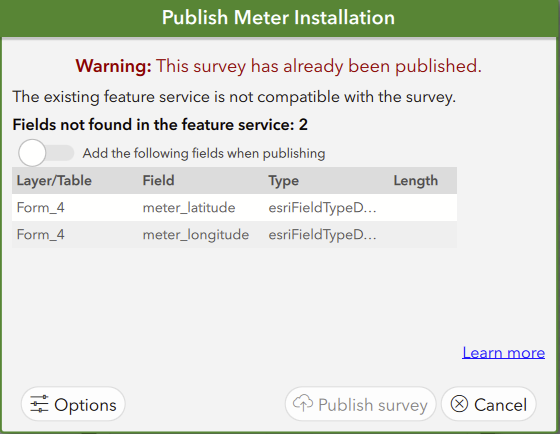Click the sliders icon on Options button
Image resolution: width=560 pixels, height=434 pixels.
pos(39,404)
